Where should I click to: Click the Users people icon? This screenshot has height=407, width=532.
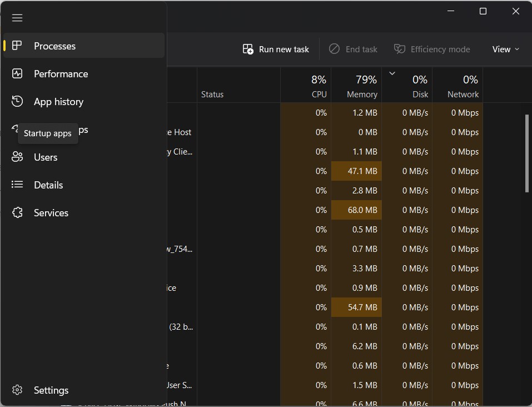click(x=17, y=157)
